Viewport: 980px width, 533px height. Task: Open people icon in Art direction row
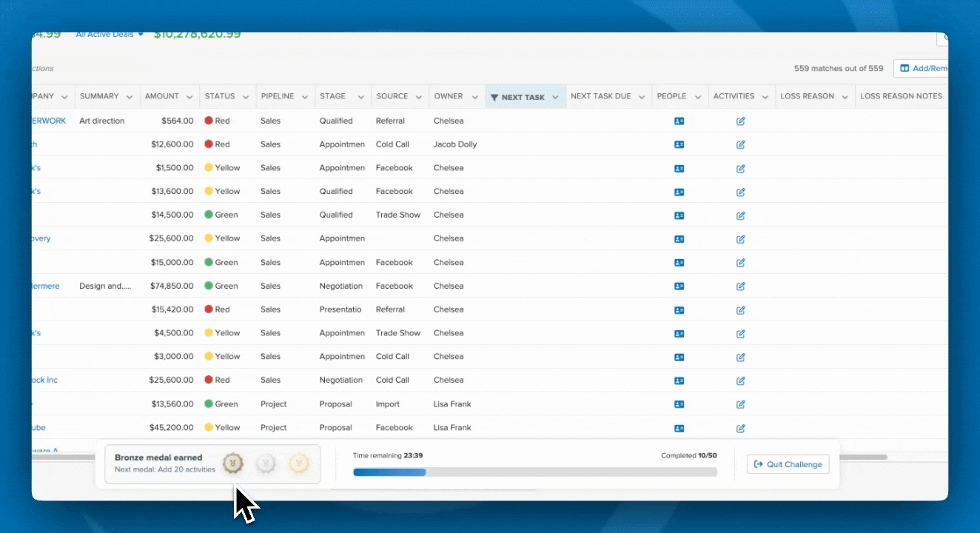point(679,121)
